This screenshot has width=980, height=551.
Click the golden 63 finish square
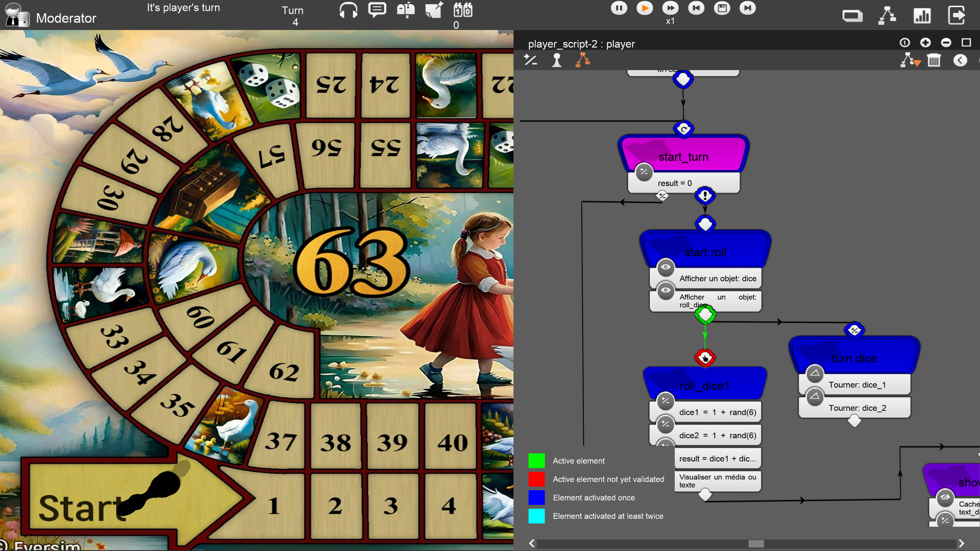[351, 263]
